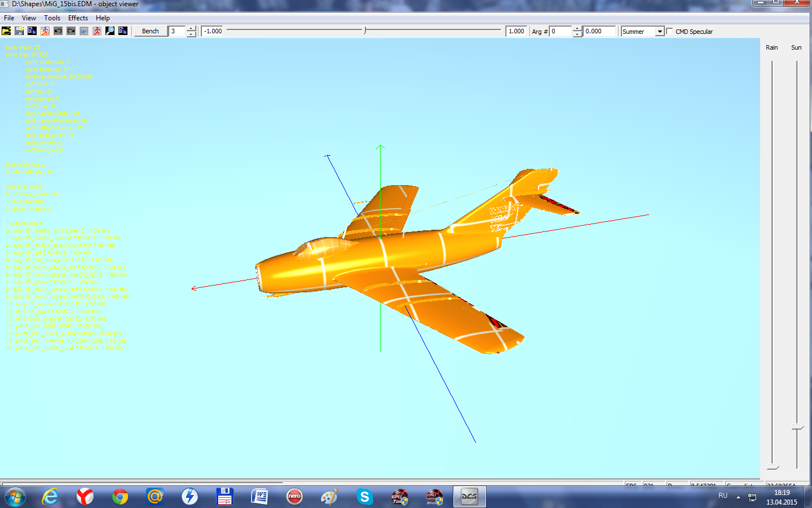The image size is (812, 508).
Task: Click the RU language indicator
Action: (723, 496)
